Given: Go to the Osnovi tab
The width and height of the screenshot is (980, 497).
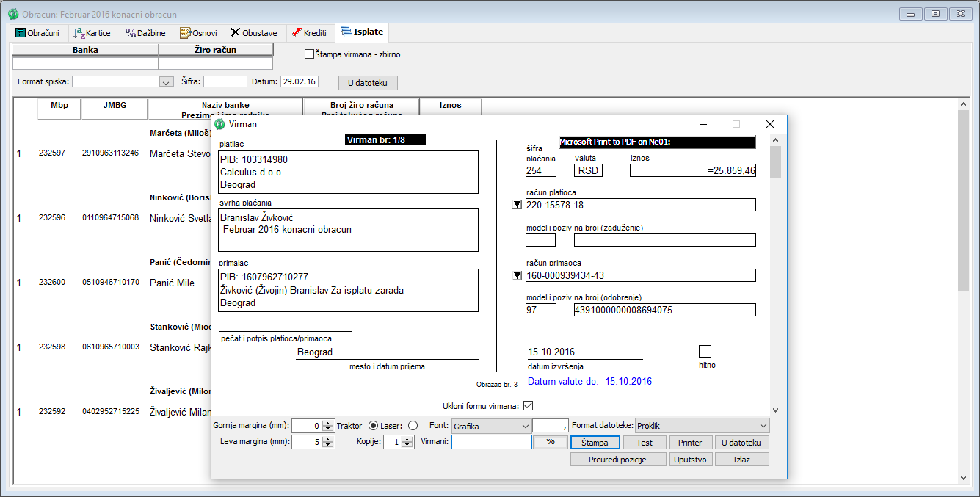Looking at the screenshot, I should (x=198, y=33).
